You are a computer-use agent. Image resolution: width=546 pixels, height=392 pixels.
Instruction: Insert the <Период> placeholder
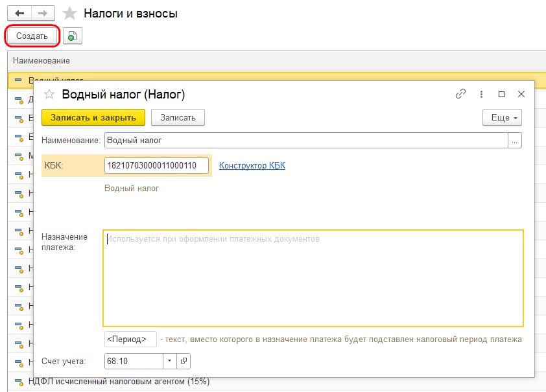(x=130, y=339)
